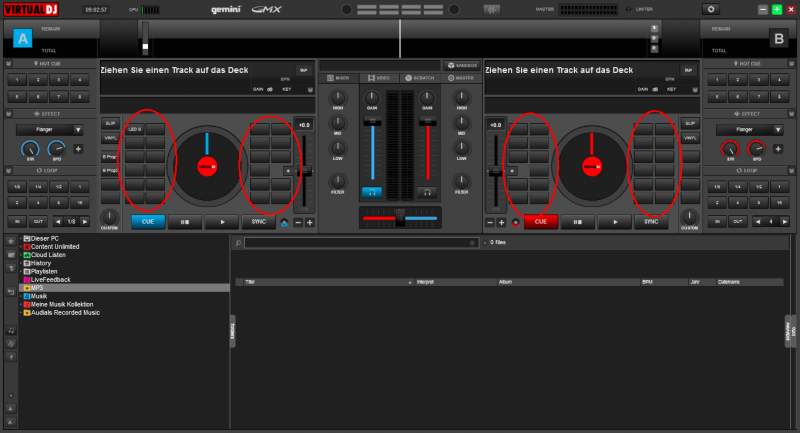The image size is (800, 433).
Task: Toggle headphone cue for right channel
Action: click(428, 192)
